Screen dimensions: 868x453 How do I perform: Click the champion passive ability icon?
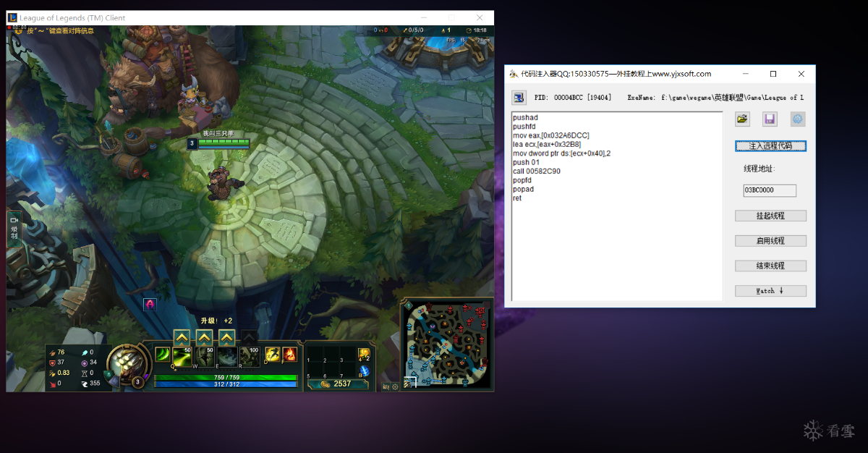click(x=163, y=355)
